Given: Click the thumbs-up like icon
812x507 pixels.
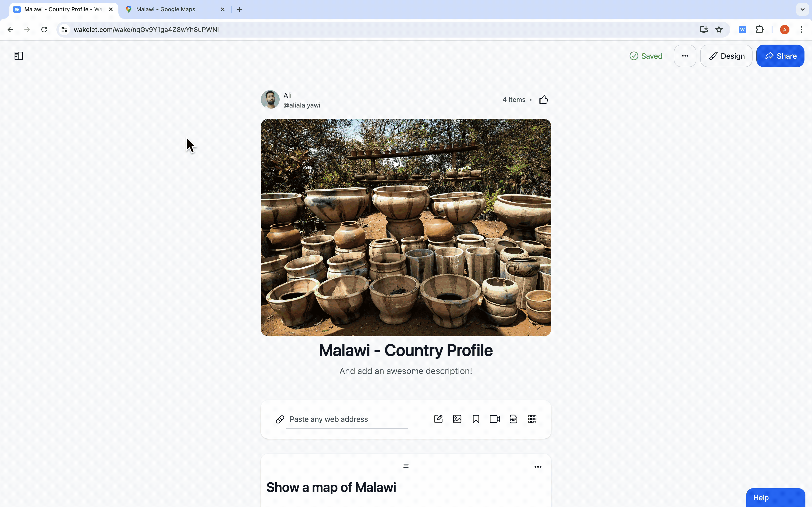Looking at the screenshot, I should pyautogui.click(x=544, y=100).
